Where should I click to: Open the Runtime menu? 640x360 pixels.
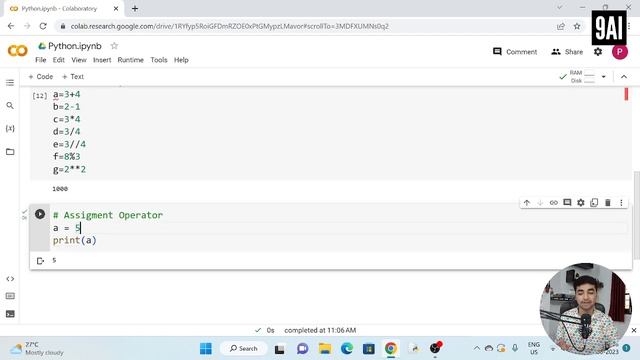click(131, 60)
